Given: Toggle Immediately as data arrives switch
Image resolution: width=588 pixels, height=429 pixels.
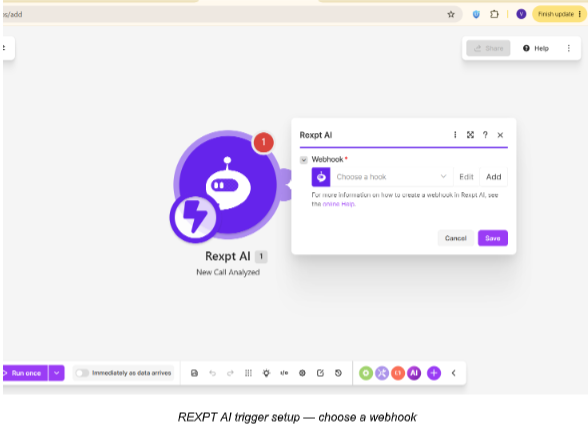Looking at the screenshot, I should [82, 373].
